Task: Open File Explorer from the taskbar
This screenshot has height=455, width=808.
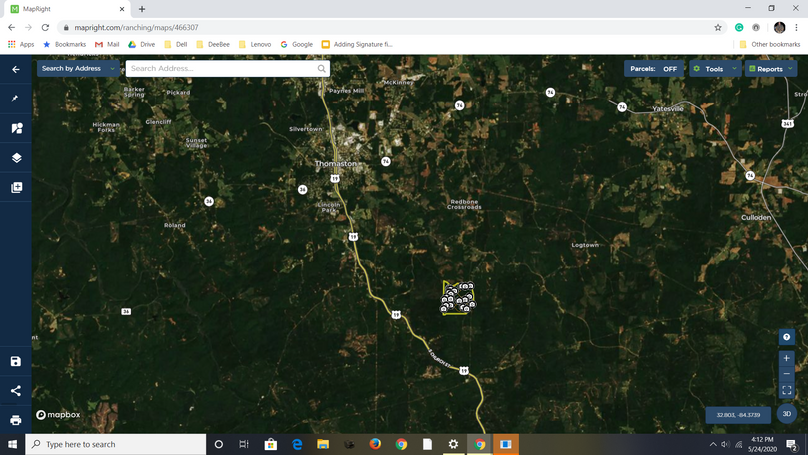Action: (x=323, y=444)
